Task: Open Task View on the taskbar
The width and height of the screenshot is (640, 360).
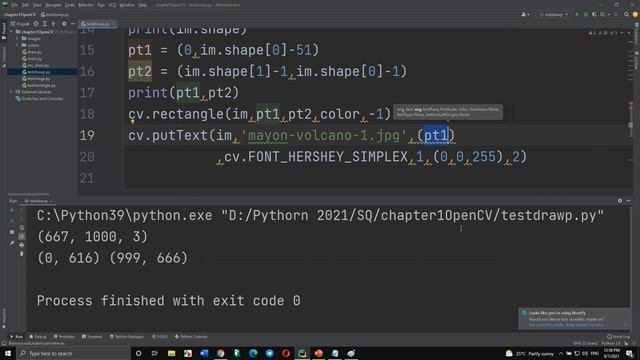Action: click(x=155, y=353)
